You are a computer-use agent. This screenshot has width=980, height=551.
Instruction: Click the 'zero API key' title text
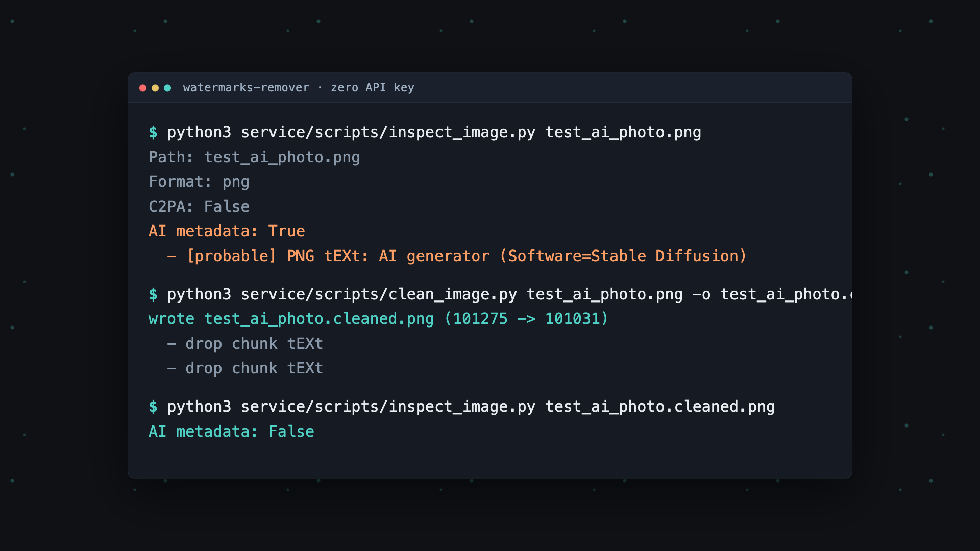point(373,88)
